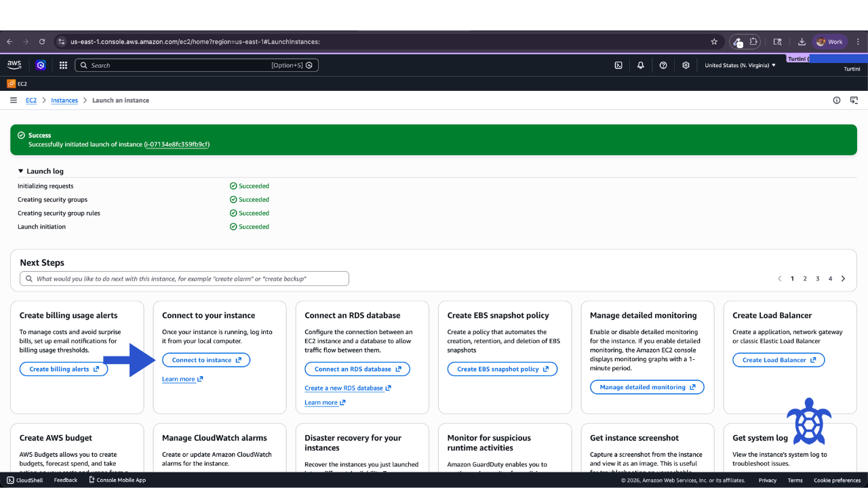Click EC2 breadcrumb link

(x=31, y=100)
